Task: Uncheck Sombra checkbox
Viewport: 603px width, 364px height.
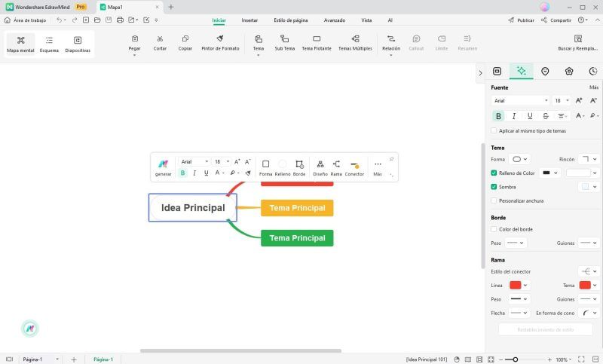Action: click(494, 187)
